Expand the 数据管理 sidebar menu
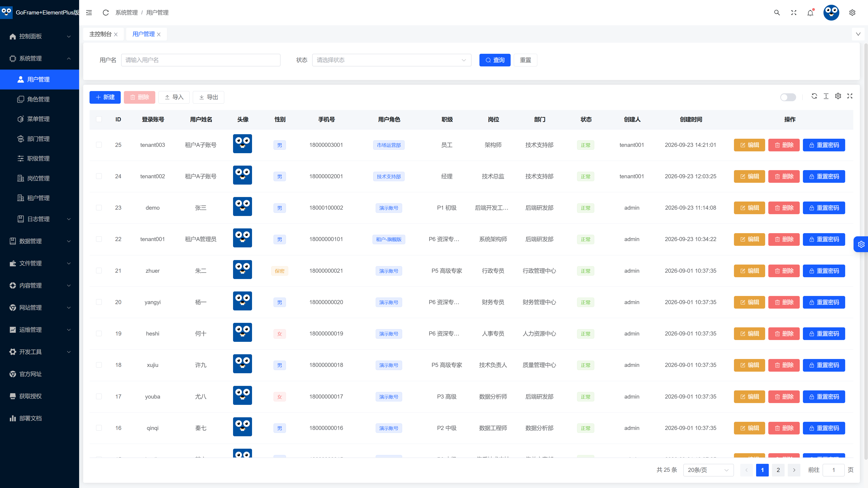The height and width of the screenshot is (488, 868). [39, 241]
